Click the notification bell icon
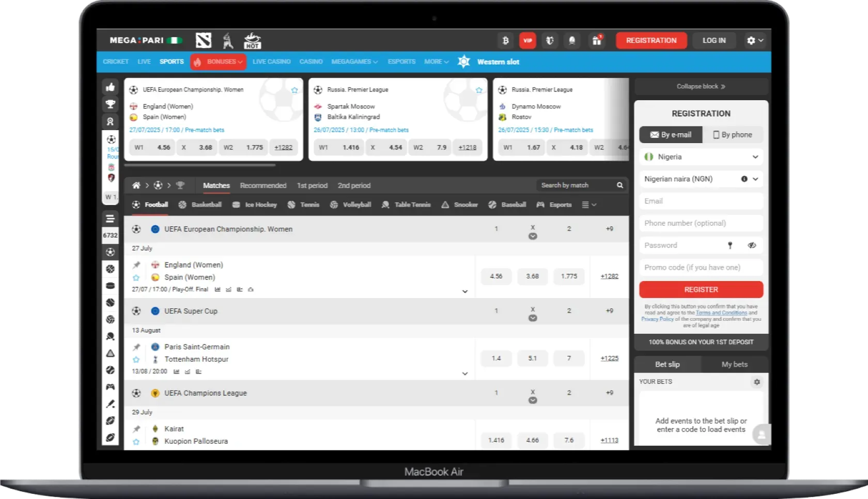This screenshot has width=868, height=499. tap(572, 40)
